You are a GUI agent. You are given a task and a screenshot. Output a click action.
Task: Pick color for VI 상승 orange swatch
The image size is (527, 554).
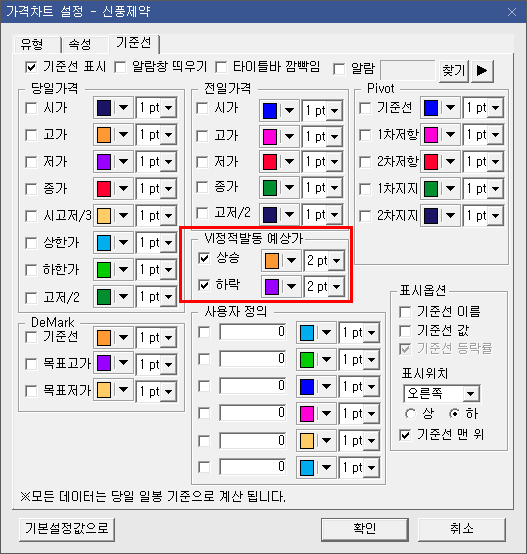click(x=272, y=261)
